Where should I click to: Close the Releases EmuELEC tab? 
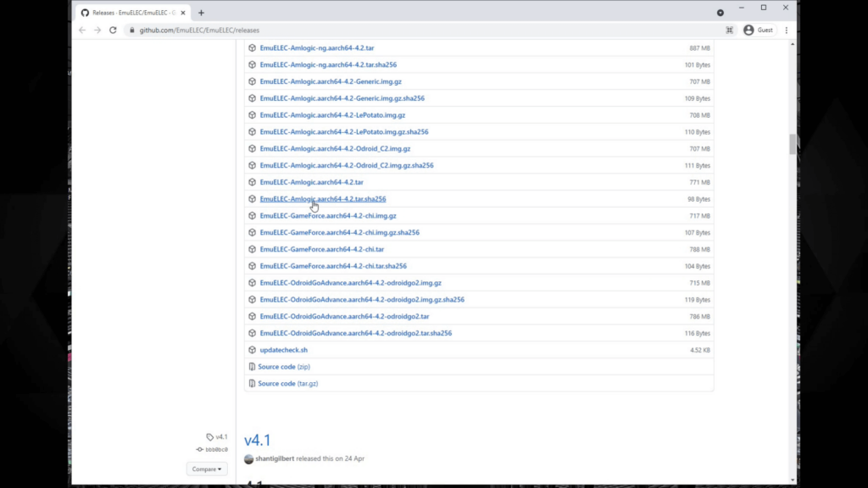tap(183, 13)
